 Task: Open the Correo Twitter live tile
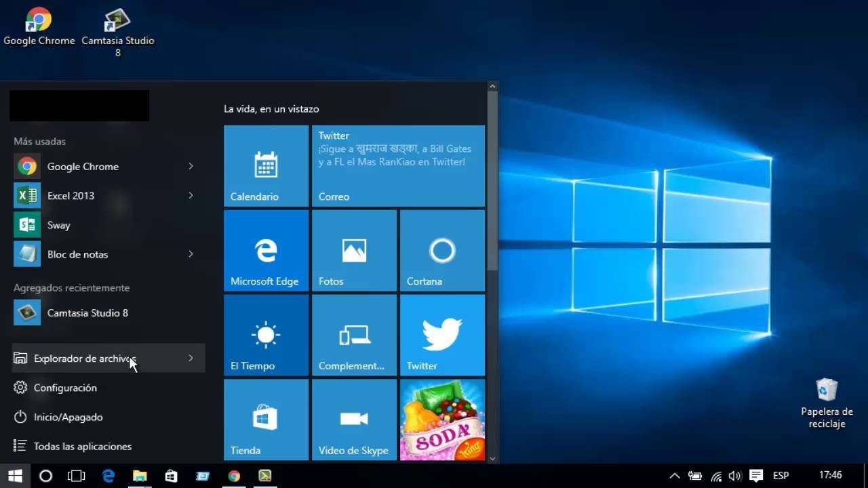point(398,165)
